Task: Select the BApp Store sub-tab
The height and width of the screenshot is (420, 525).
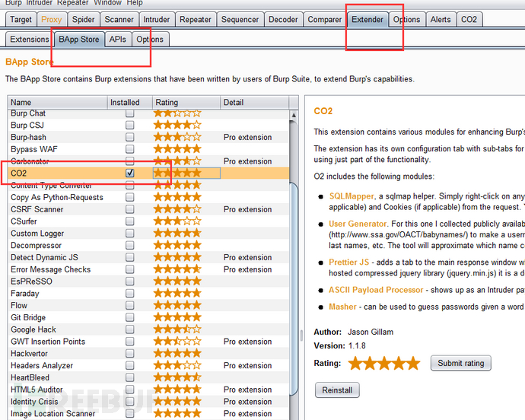Action: point(78,40)
